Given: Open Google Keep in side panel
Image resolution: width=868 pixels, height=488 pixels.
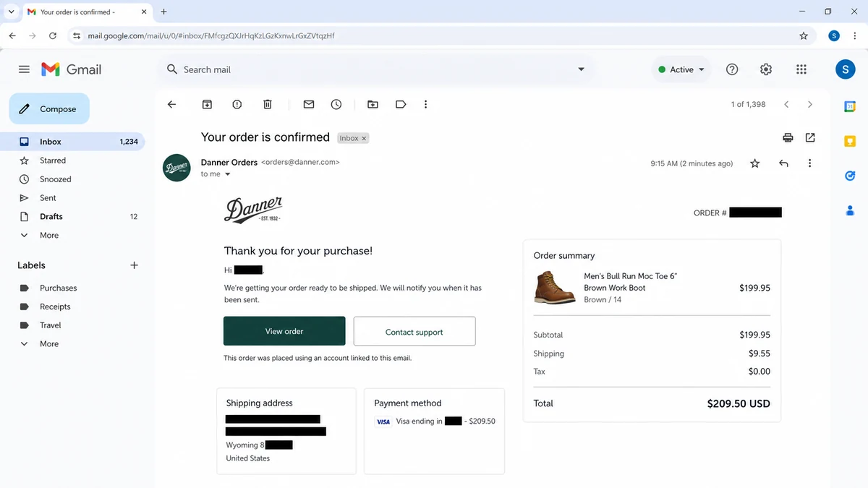Looking at the screenshot, I should pyautogui.click(x=850, y=141).
